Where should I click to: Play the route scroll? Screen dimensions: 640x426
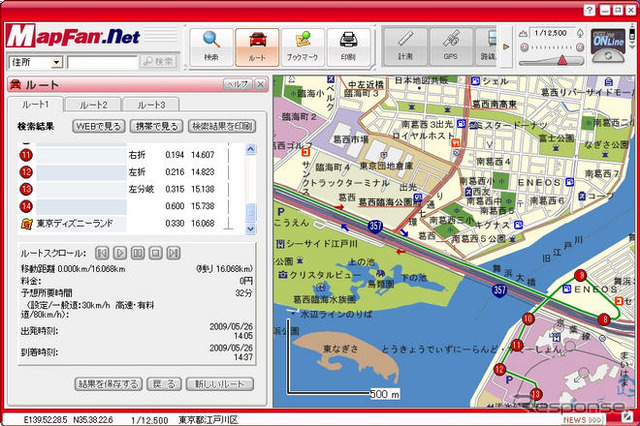point(120,253)
